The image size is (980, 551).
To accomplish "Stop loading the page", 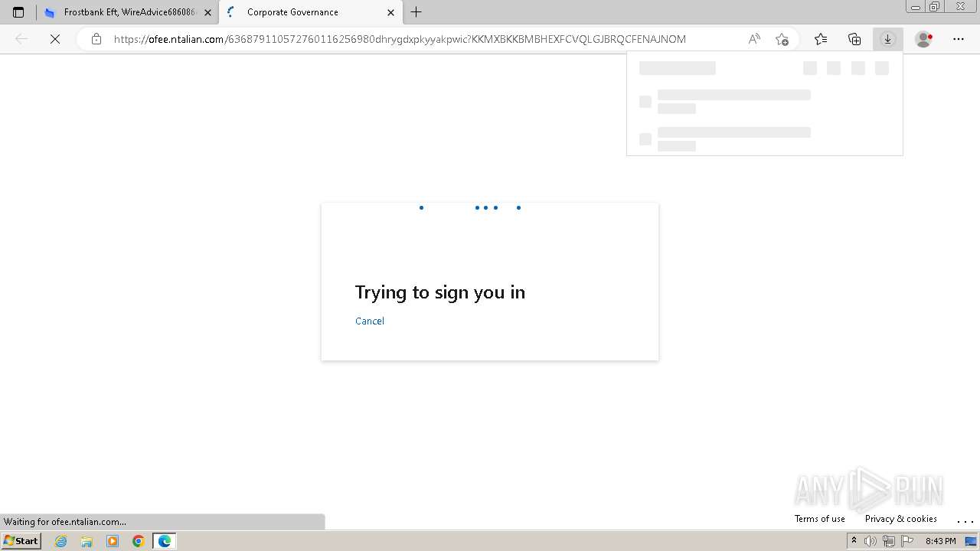I will point(55,39).
